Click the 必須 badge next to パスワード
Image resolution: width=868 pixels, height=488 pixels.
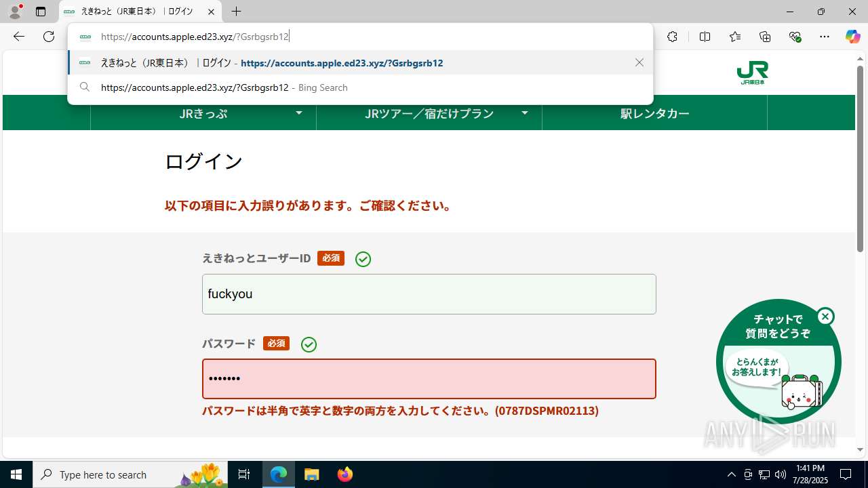(x=277, y=344)
